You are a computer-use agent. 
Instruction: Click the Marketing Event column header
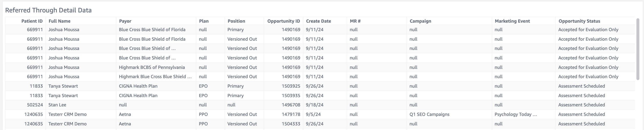(x=512, y=21)
